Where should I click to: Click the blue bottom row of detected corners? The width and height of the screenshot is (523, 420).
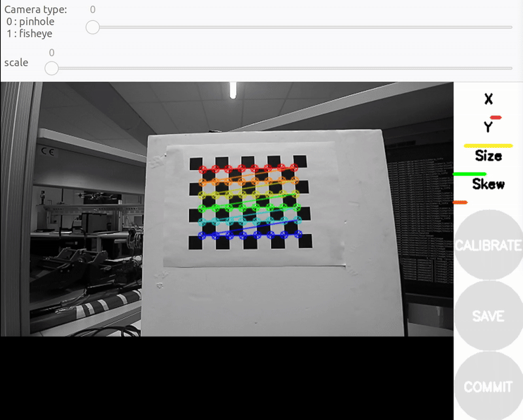pyautogui.click(x=248, y=235)
